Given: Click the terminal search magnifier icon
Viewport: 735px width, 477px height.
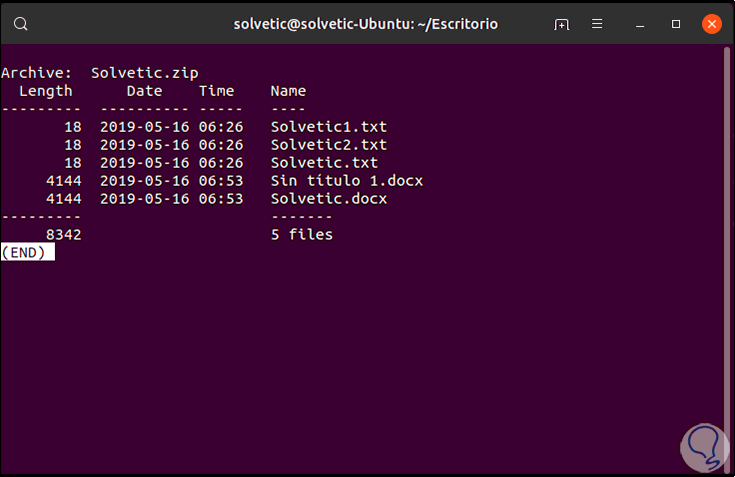Looking at the screenshot, I should point(22,23).
